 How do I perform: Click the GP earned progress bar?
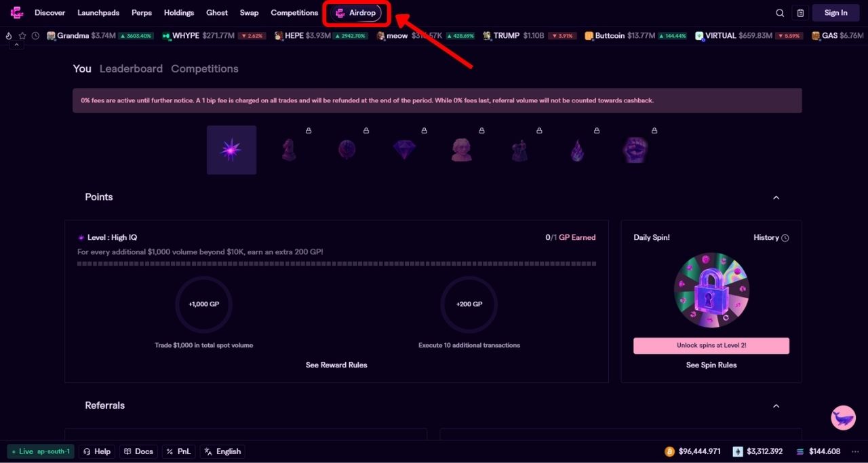(x=336, y=264)
